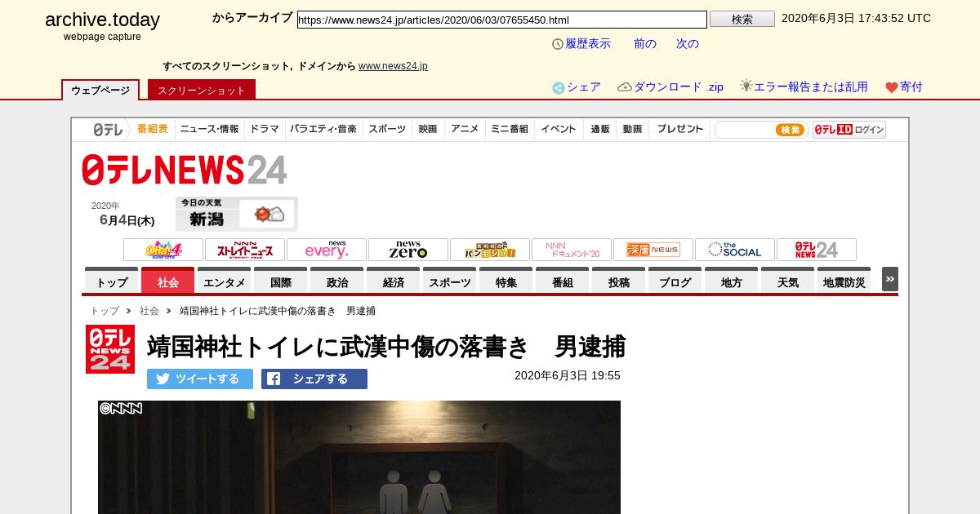The width and height of the screenshot is (980, 514).
Task: Select the 特集 category tab
Action: tap(506, 281)
